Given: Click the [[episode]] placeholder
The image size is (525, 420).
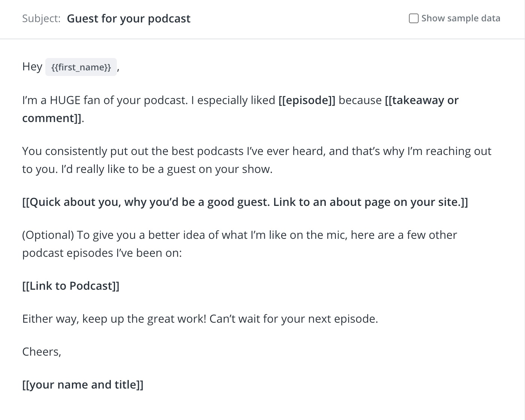Looking at the screenshot, I should (x=307, y=100).
